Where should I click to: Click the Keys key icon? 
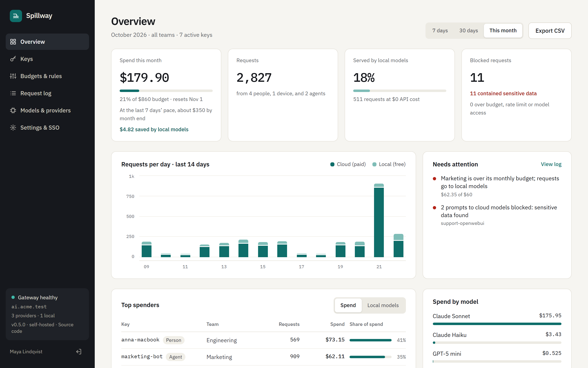tap(13, 59)
